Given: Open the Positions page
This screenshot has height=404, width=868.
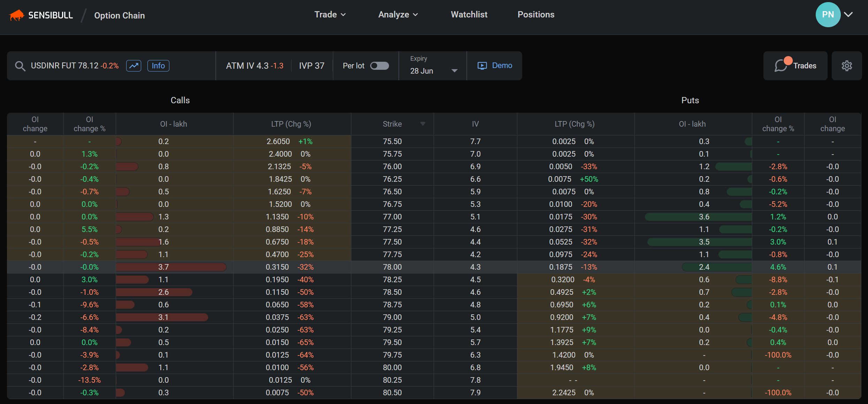Looking at the screenshot, I should tap(536, 15).
